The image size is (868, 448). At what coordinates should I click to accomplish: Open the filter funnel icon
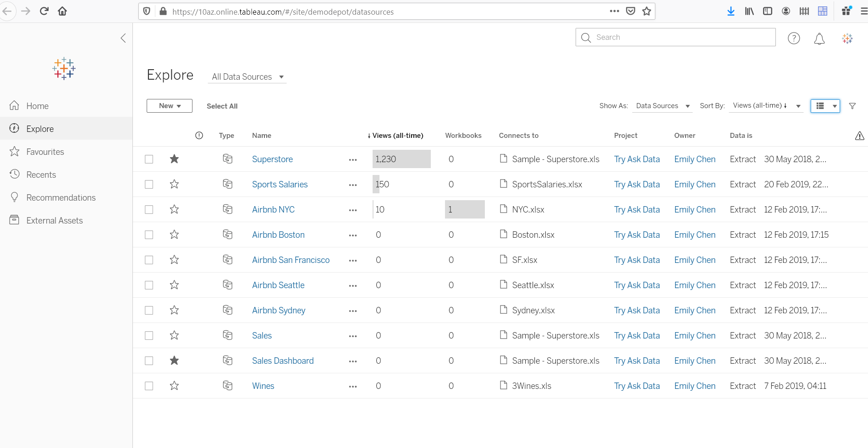852,106
